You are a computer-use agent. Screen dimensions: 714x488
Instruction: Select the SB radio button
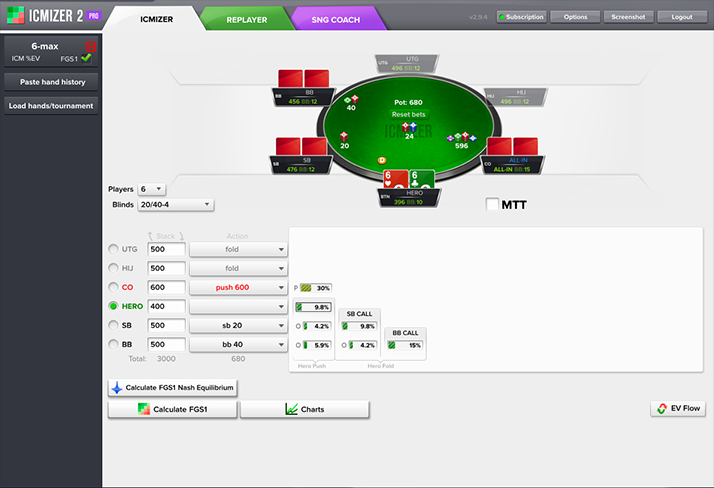click(113, 325)
